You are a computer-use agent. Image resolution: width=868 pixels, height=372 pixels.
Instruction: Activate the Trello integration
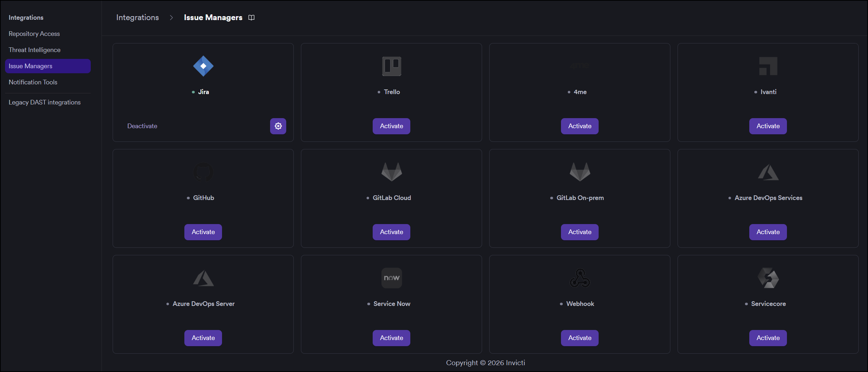pyautogui.click(x=391, y=126)
